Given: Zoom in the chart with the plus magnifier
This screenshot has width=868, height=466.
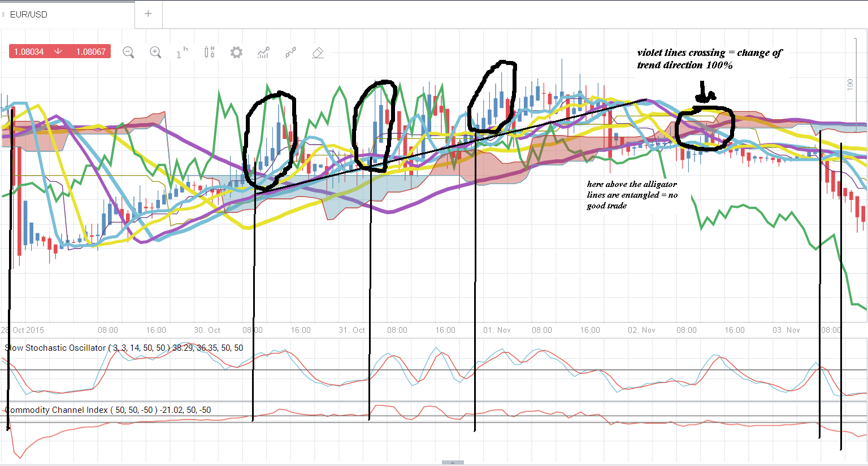Looking at the screenshot, I should coord(155,53).
